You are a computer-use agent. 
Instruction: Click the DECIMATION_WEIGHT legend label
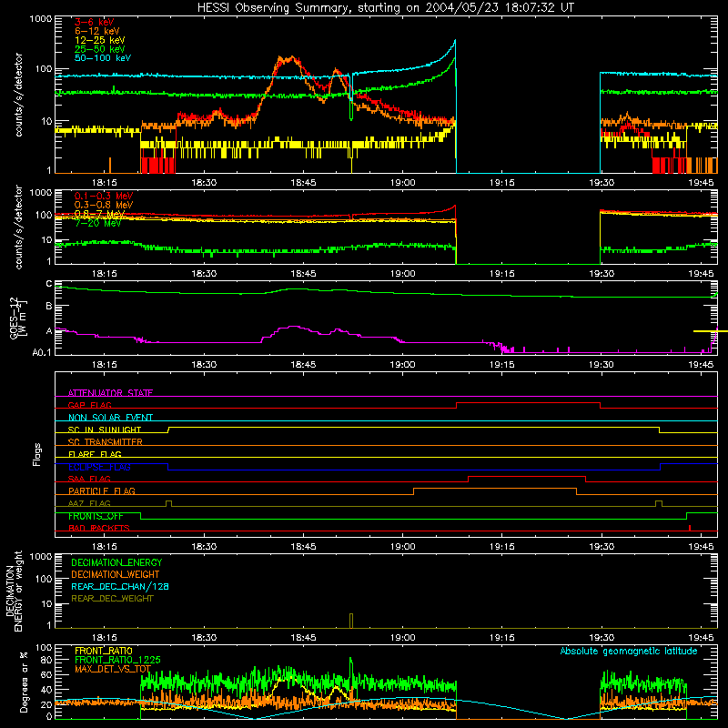coord(116,574)
